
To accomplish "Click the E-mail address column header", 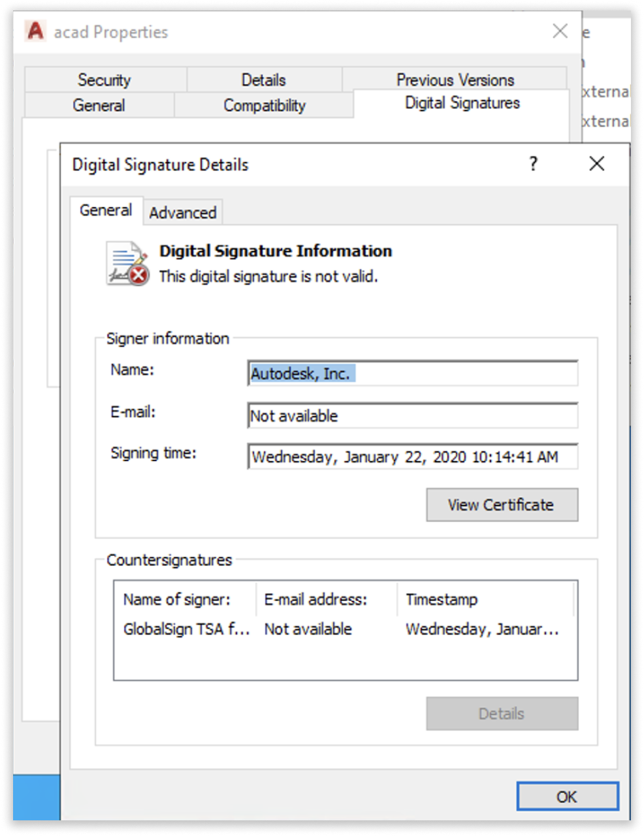I will tap(327, 600).
